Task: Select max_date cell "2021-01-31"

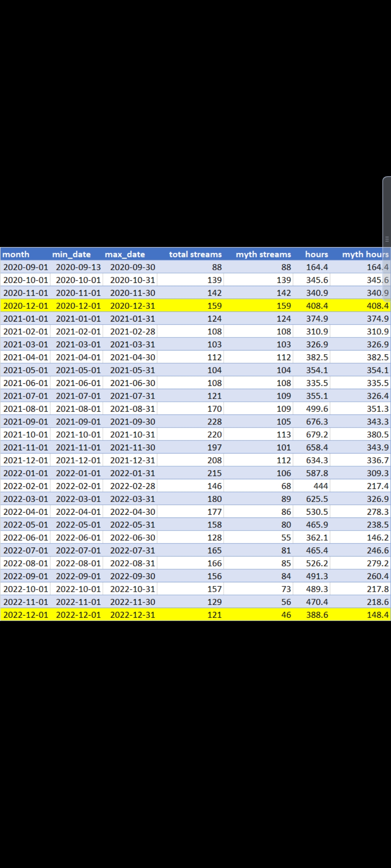Action: coord(133,319)
